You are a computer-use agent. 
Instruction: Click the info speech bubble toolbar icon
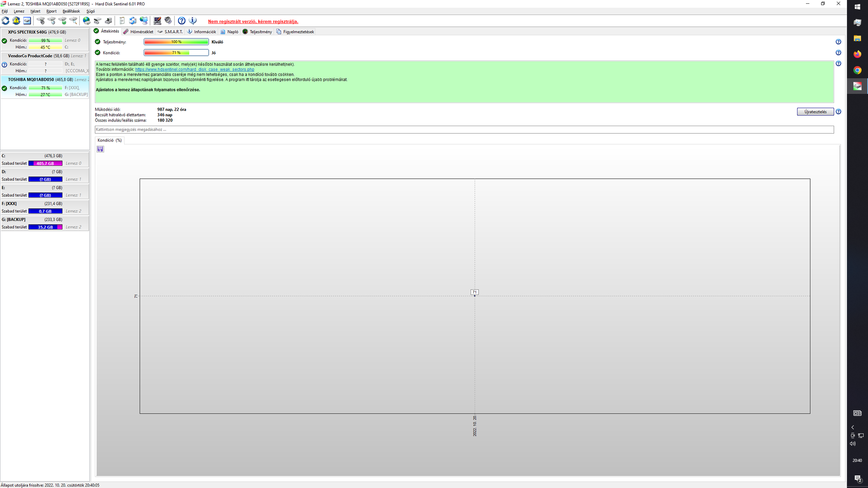coord(193,21)
